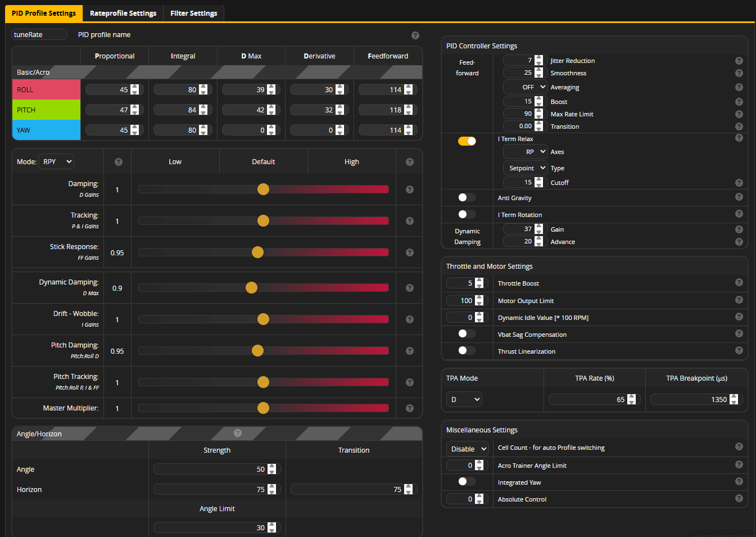Show help for Absolute Control
The image size is (756, 537).
(x=739, y=498)
